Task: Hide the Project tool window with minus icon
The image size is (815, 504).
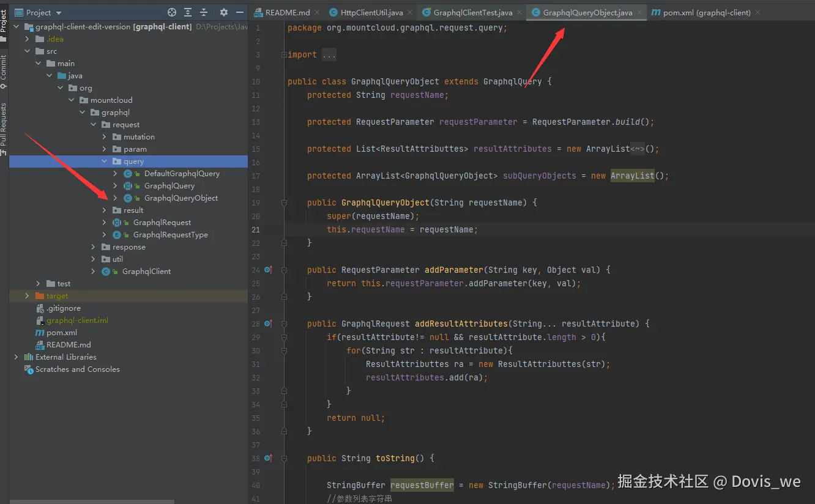Action: coord(239,12)
